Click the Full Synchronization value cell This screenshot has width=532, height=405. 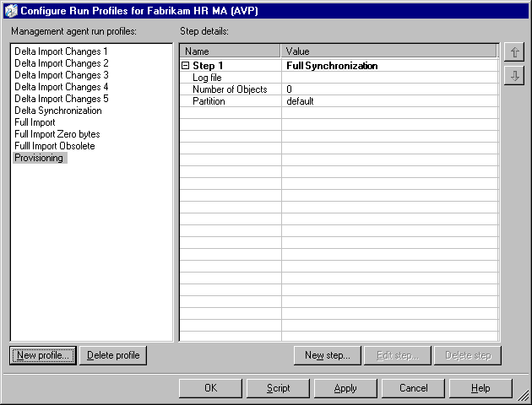point(390,66)
